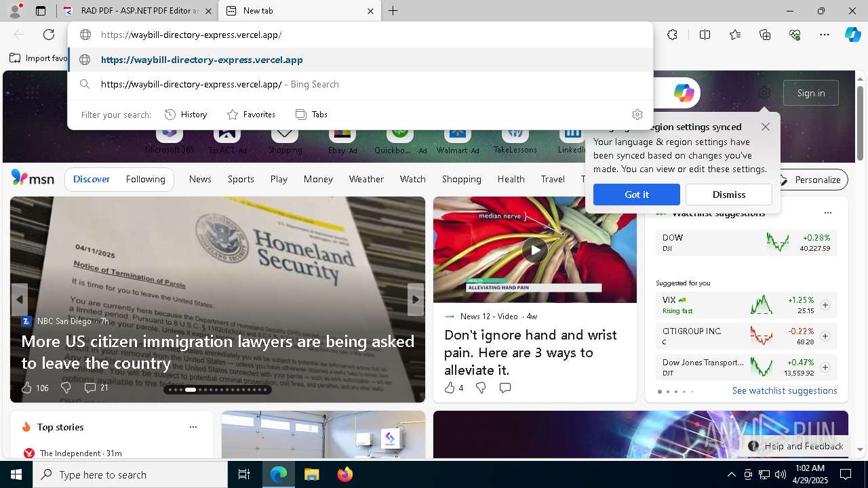Open a new tab with plus button
The width and height of the screenshot is (868, 488).
tap(393, 11)
